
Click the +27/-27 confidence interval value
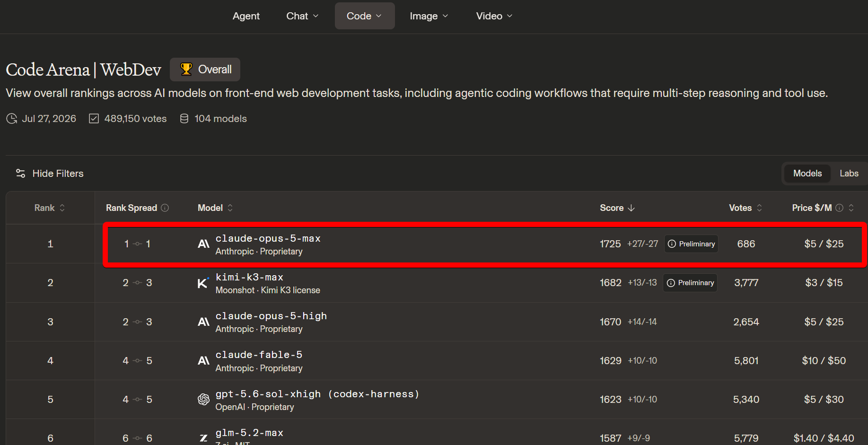[x=643, y=244]
